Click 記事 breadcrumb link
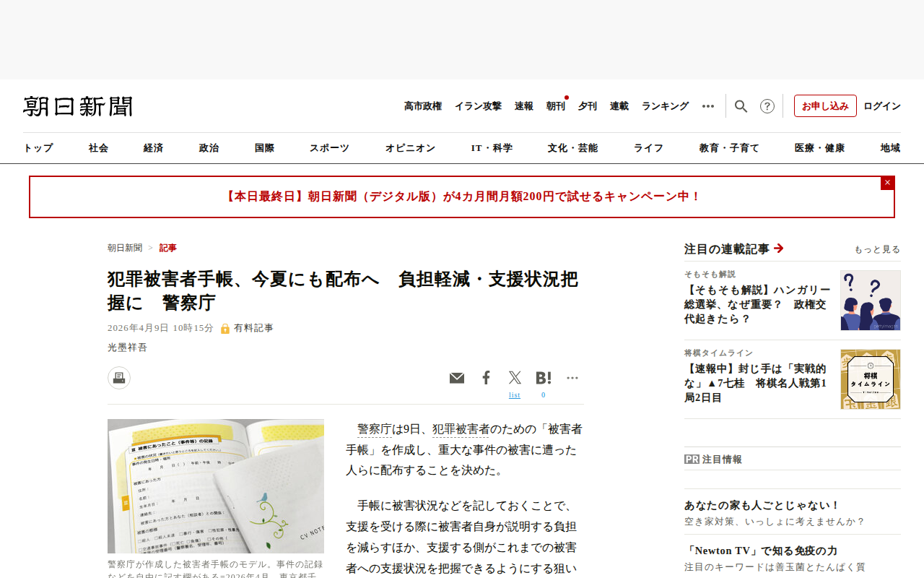Image resolution: width=924 pixels, height=578 pixels. (x=168, y=248)
